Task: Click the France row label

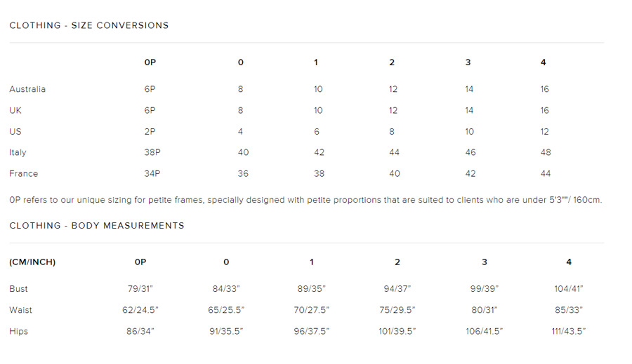Action: coord(24,173)
